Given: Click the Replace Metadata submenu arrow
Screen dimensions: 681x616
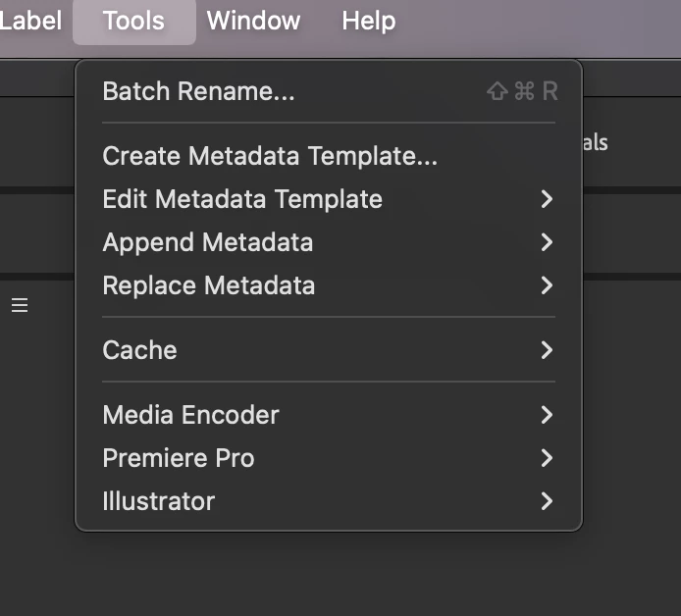Looking at the screenshot, I should click(x=547, y=285).
